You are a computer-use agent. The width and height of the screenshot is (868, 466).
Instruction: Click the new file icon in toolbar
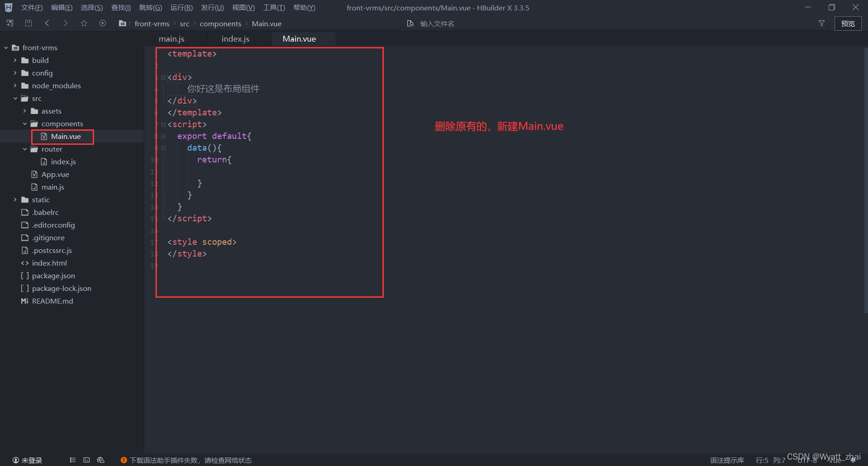tap(10, 23)
